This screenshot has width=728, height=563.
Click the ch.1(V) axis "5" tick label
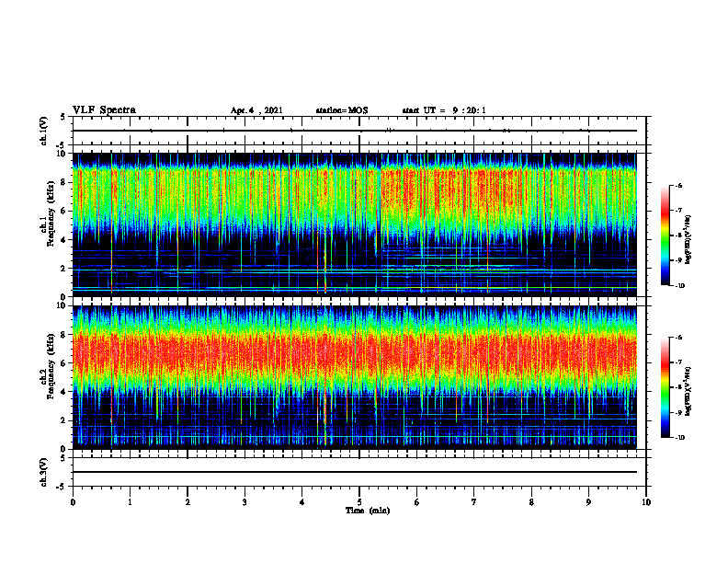[x=63, y=117]
